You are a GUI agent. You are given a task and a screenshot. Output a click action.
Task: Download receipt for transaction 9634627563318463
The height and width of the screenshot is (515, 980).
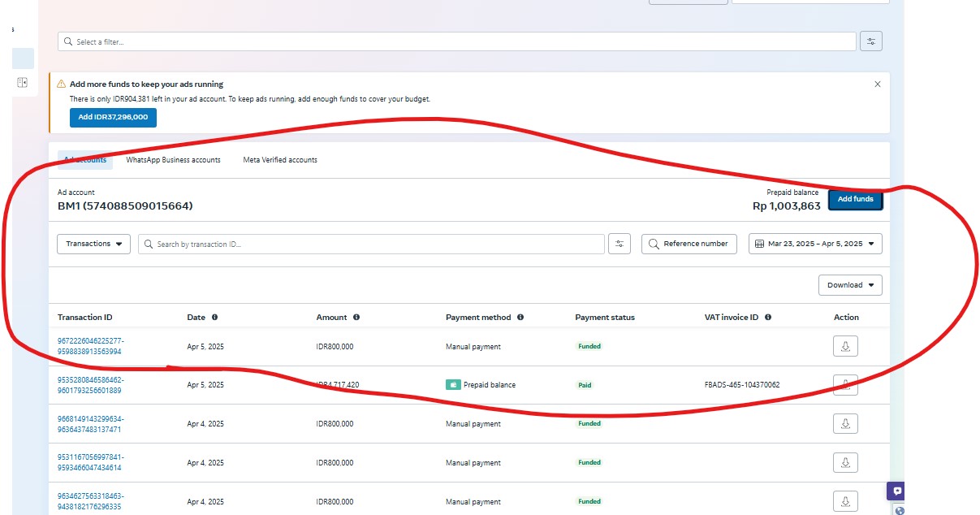point(845,501)
